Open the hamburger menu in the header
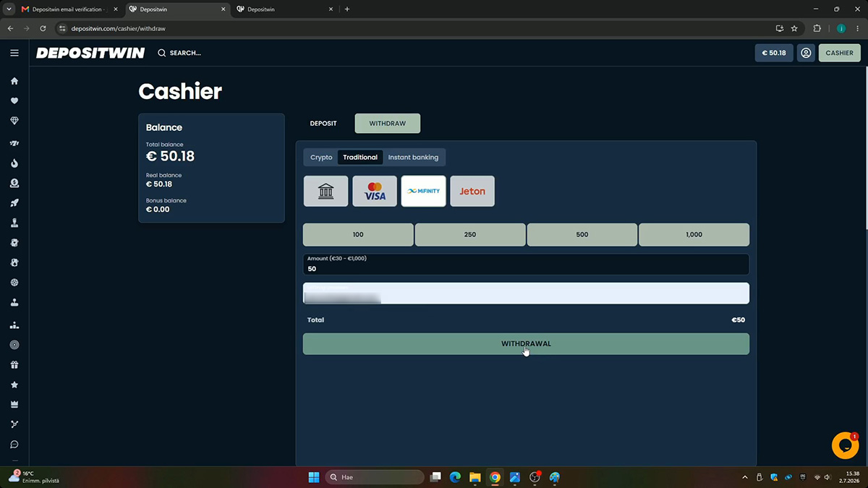 click(x=14, y=53)
